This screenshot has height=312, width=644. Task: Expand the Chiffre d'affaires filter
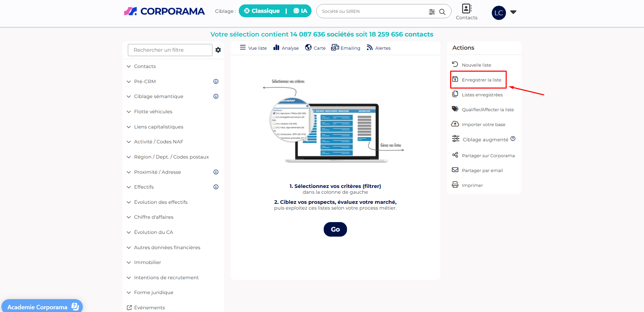coord(154,217)
